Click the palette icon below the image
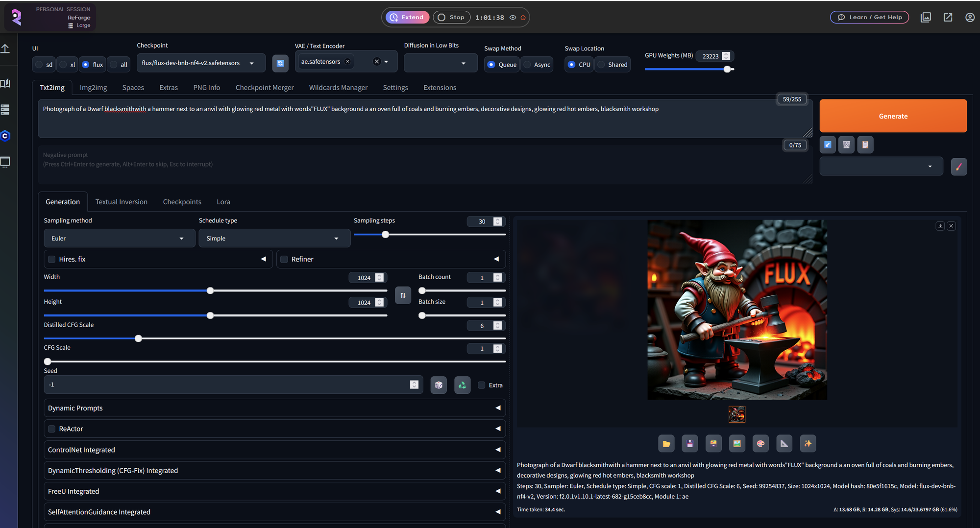 [x=760, y=443]
